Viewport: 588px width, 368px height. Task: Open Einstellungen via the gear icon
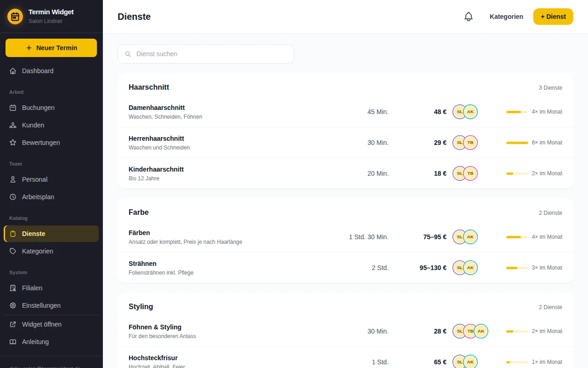coord(13,305)
